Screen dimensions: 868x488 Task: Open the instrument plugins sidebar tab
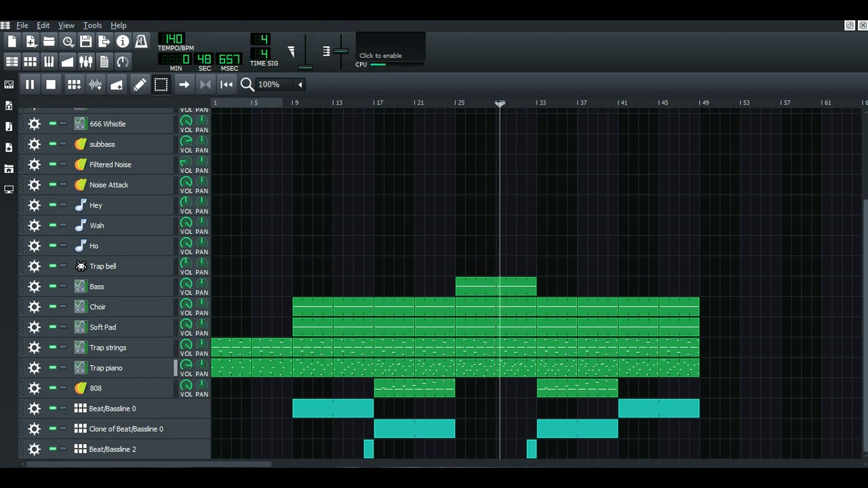click(x=9, y=85)
